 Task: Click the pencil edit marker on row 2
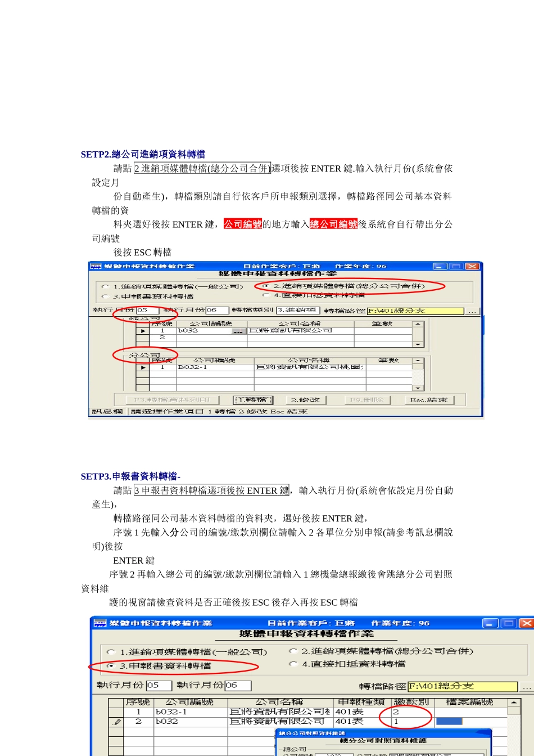tap(116, 722)
